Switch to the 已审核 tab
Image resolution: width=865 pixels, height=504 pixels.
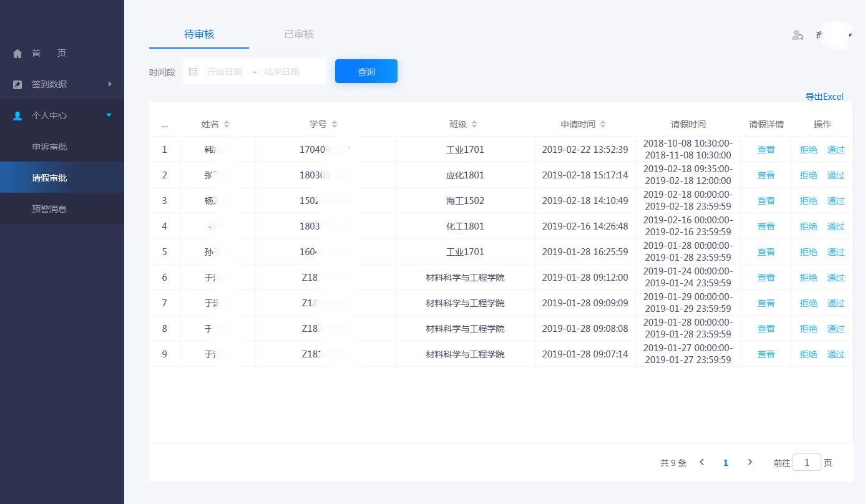coord(299,34)
